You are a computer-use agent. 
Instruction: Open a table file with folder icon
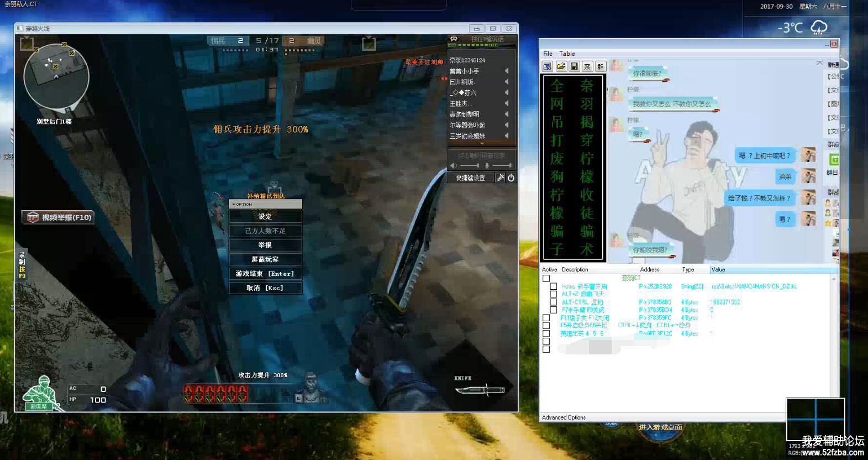(x=561, y=66)
